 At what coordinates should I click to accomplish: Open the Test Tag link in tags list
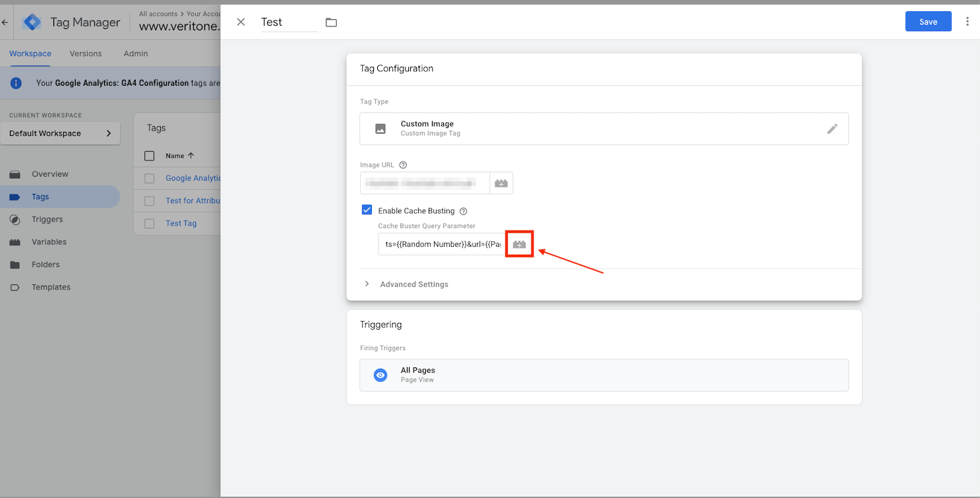181,224
